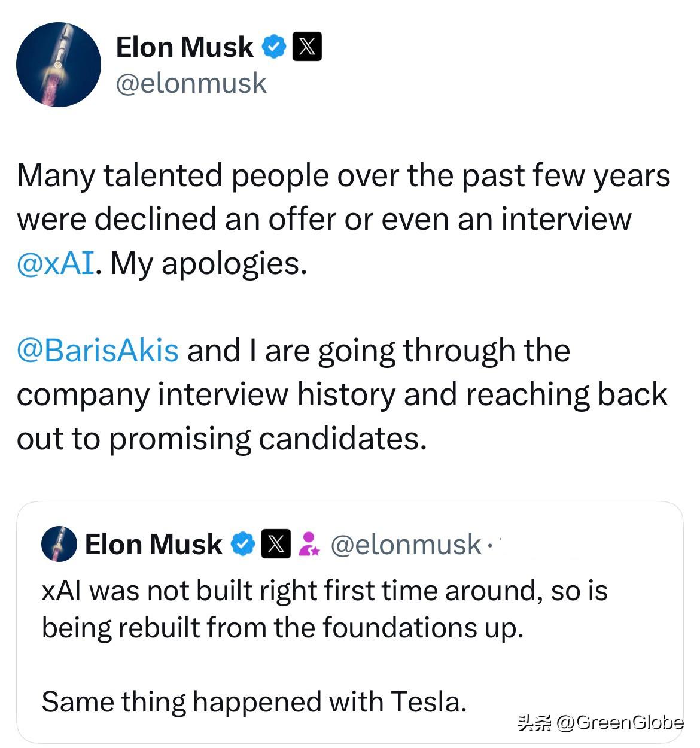
Task: Open the @xAI mention link
Action: [x=55, y=263]
